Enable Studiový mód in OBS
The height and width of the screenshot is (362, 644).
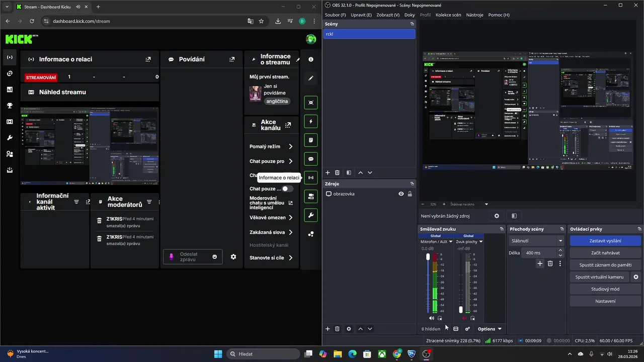[x=605, y=289]
